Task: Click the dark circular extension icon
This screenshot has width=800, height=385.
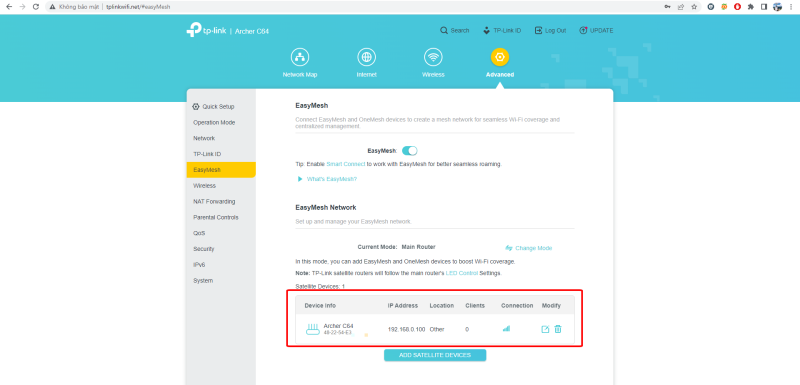Action: click(x=711, y=7)
